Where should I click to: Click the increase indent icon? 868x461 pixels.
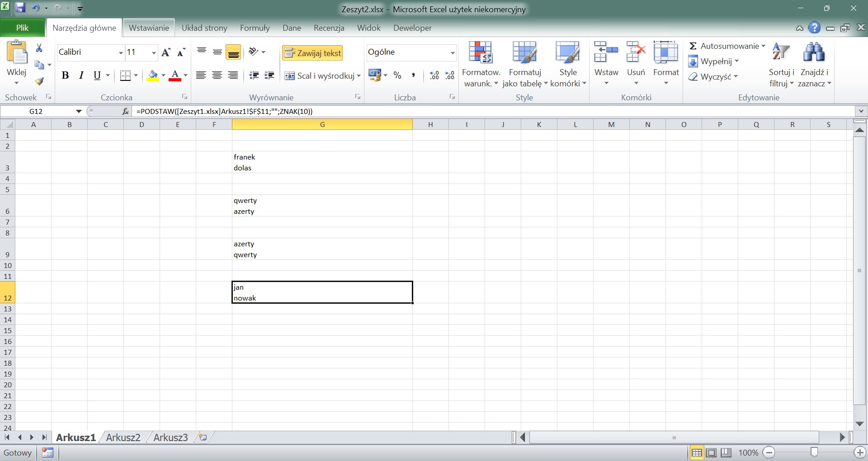click(x=269, y=75)
